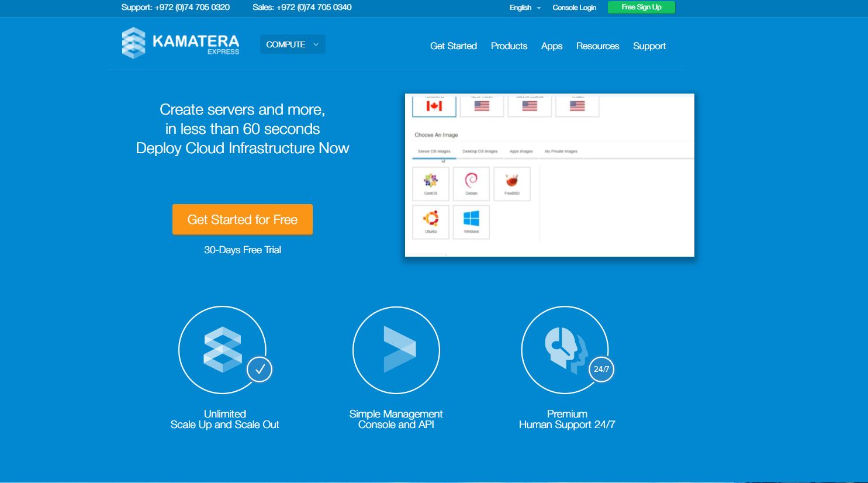The height and width of the screenshot is (483, 868).
Task: Open the Products menu
Action: tap(509, 46)
